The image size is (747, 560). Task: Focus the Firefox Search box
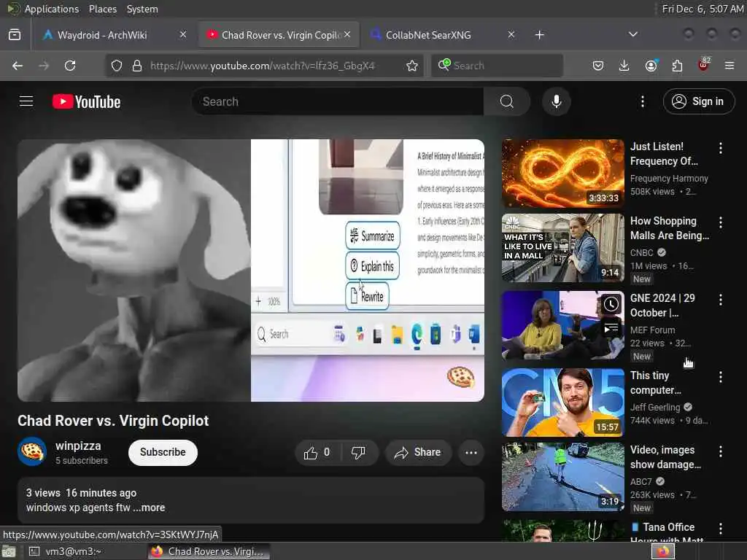497,66
